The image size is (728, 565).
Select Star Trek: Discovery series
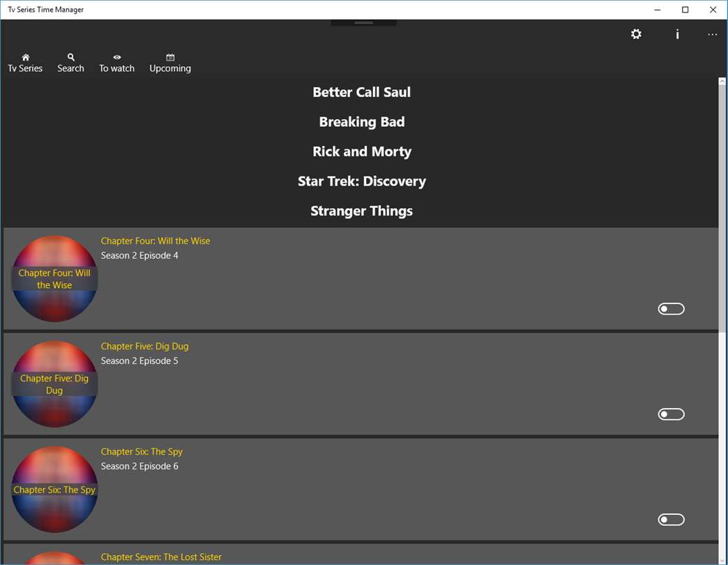pos(362,181)
